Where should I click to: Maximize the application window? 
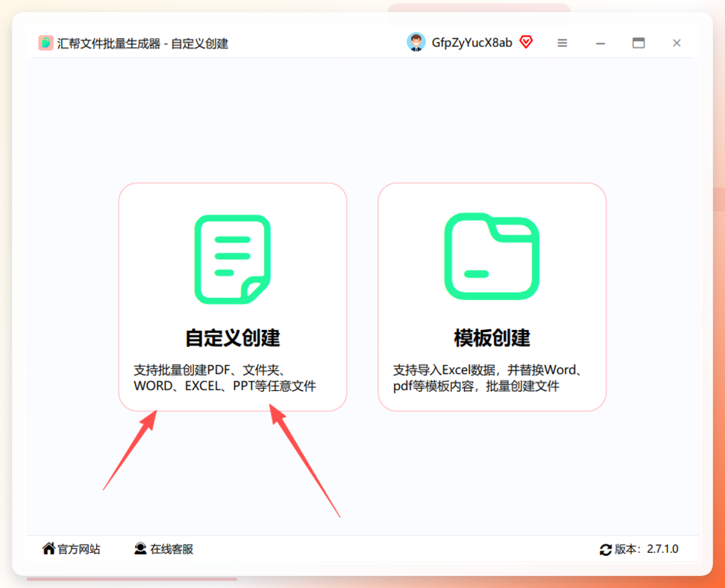click(x=638, y=43)
